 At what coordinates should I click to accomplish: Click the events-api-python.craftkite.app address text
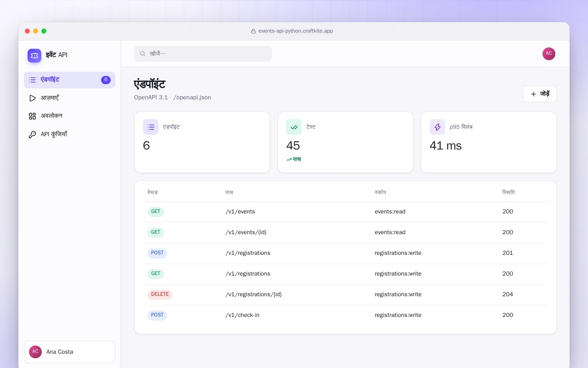point(296,31)
